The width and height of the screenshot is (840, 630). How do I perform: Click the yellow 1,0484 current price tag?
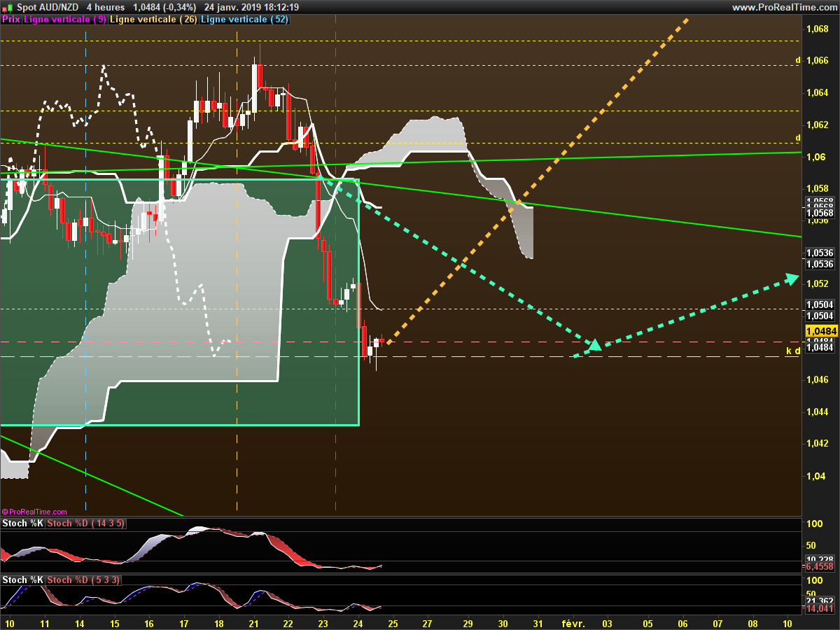click(821, 330)
